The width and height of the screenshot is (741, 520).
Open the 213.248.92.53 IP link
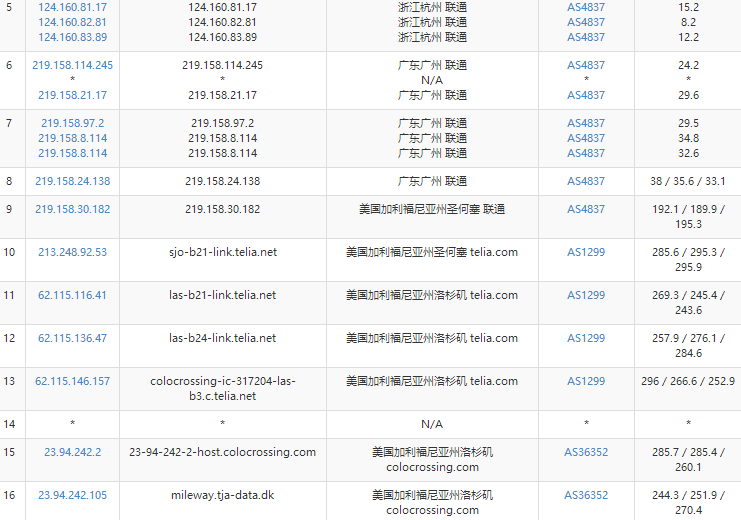72,252
